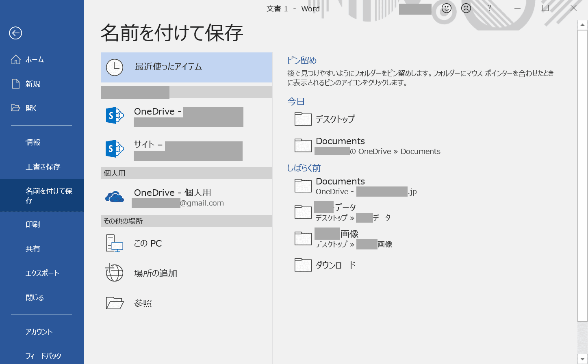Click the open folder icon beside 開く
This screenshot has width=588, height=364.
pyautogui.click(x=15, y=108)
